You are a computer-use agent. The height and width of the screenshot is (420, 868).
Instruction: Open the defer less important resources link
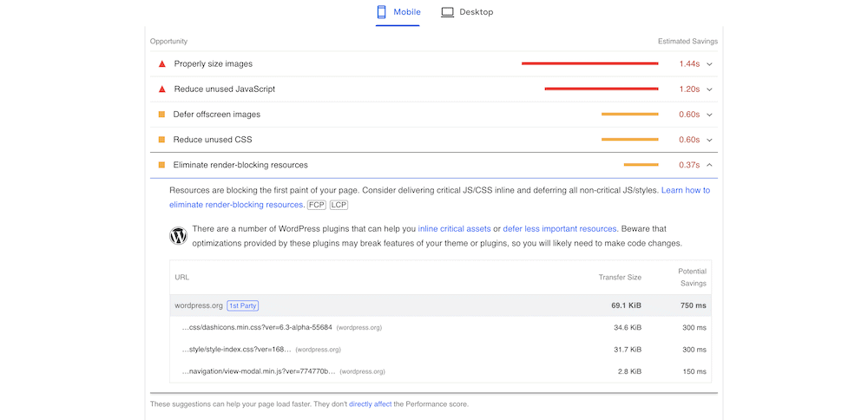(x=560, y=228)
